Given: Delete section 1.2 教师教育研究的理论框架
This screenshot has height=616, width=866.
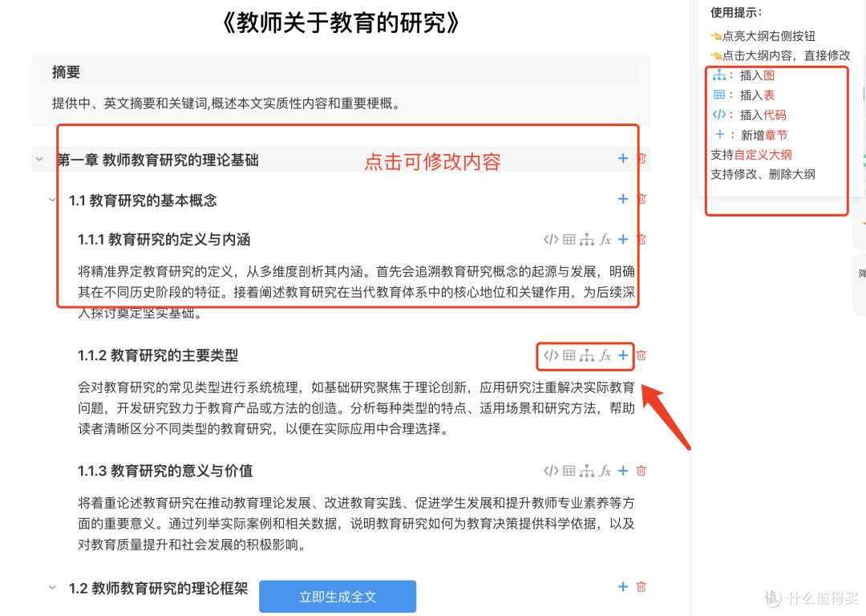Looking at the screenshot, I should [641, 586].
